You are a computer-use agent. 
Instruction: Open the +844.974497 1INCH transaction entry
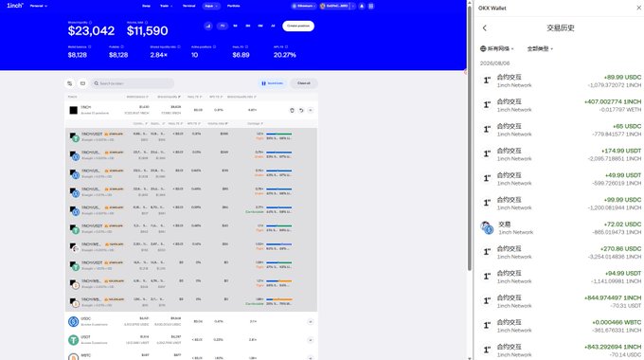pyautogui.click(x=561, y=301)
